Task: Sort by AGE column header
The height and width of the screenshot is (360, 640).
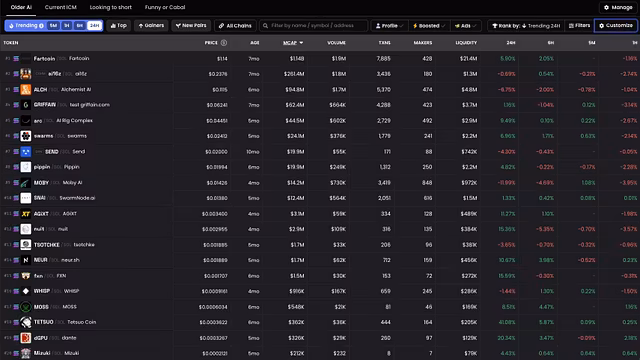Action: [x=255, y=43]
